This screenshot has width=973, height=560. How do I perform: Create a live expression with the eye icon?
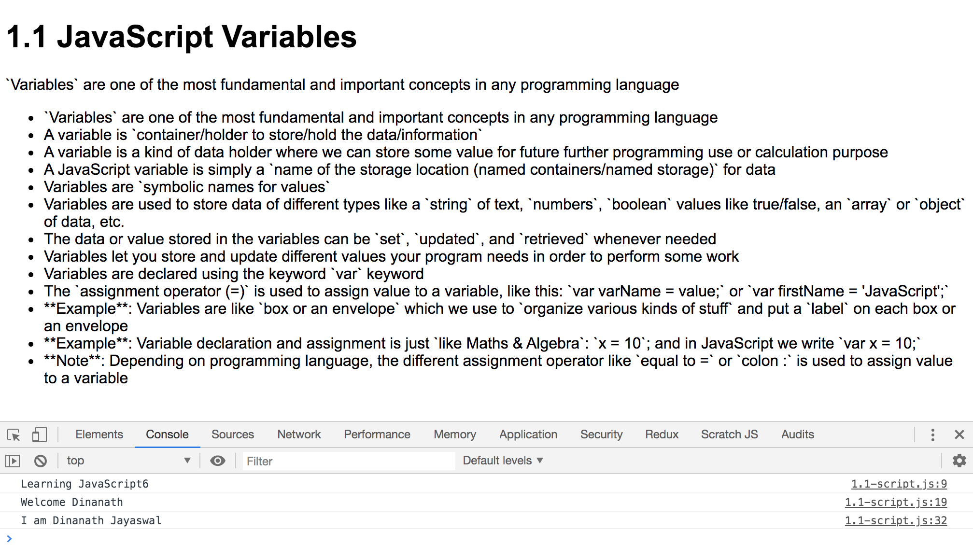click(217, 460)
